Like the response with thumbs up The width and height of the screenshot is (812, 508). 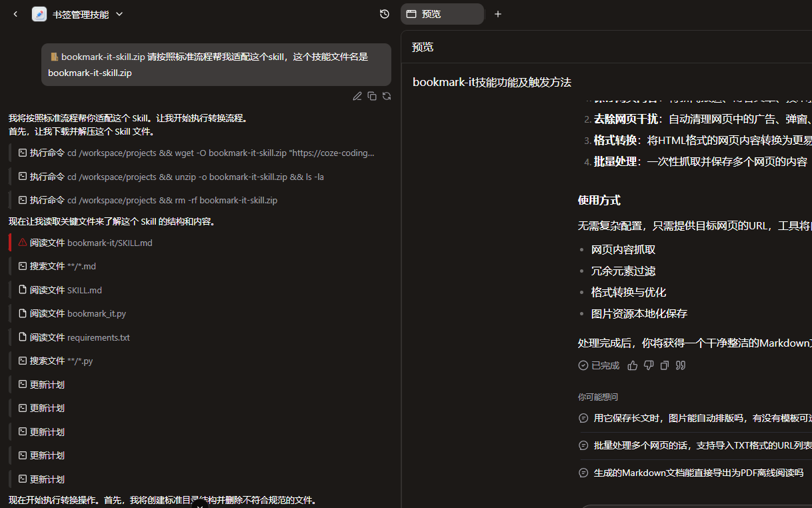point(633,365)
